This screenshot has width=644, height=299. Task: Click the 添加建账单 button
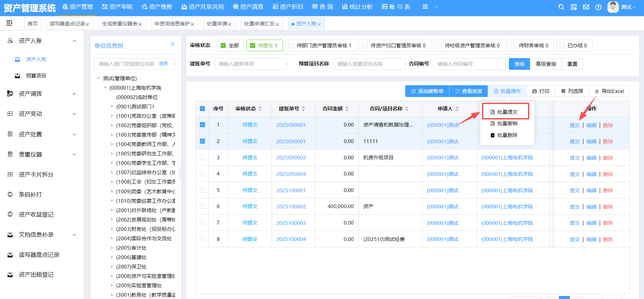(x=427, y=91)
